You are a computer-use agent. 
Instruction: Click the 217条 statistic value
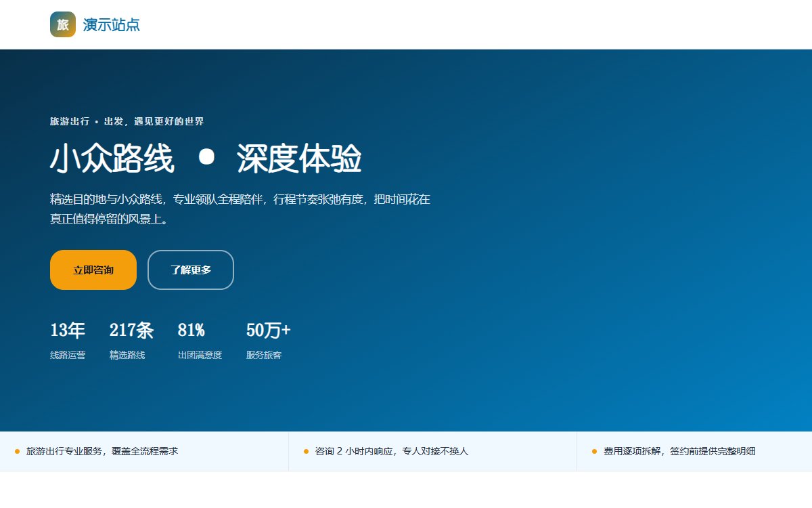click(132, 331)
